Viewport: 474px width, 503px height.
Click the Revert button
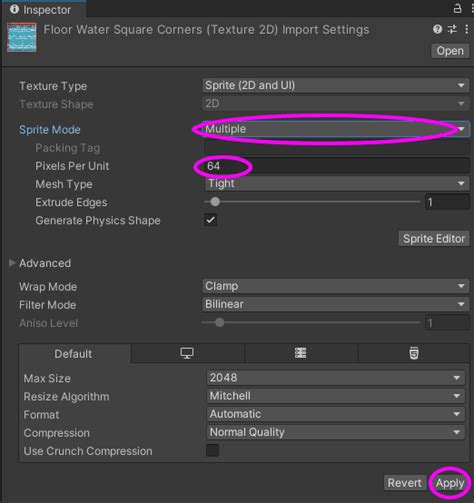404,483
